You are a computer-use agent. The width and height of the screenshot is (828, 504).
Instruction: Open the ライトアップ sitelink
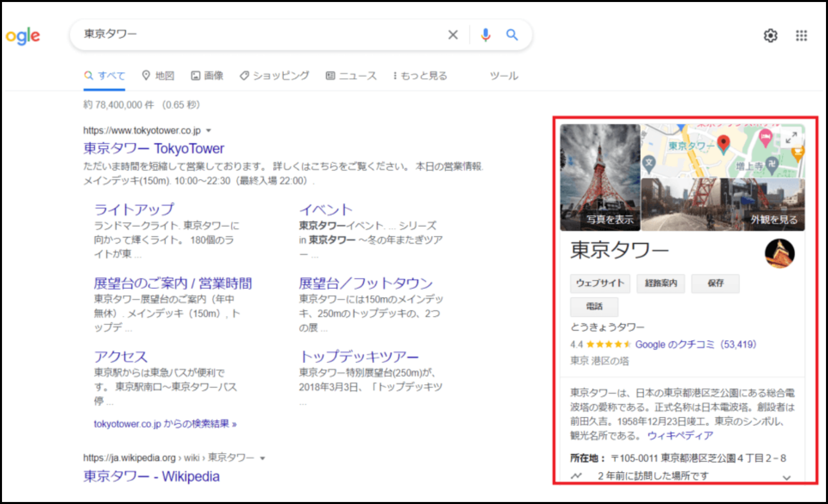134,209
